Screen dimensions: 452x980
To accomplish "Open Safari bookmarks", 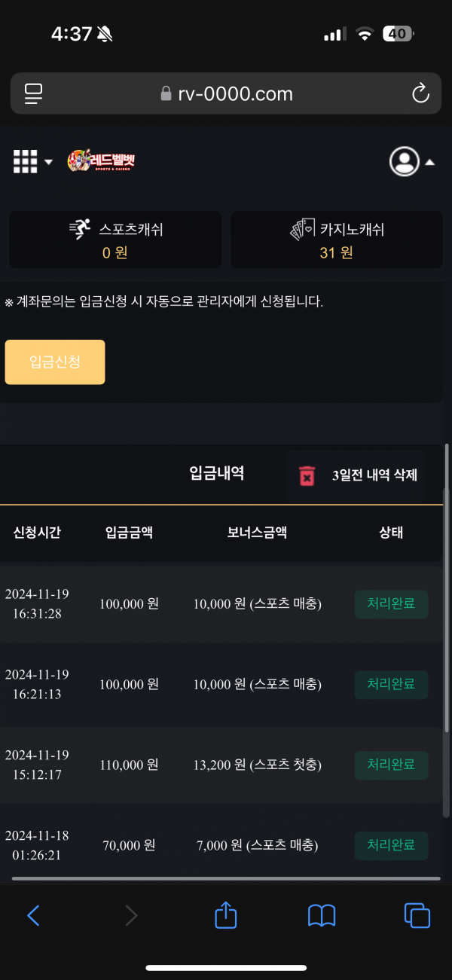I will [322, 915].
